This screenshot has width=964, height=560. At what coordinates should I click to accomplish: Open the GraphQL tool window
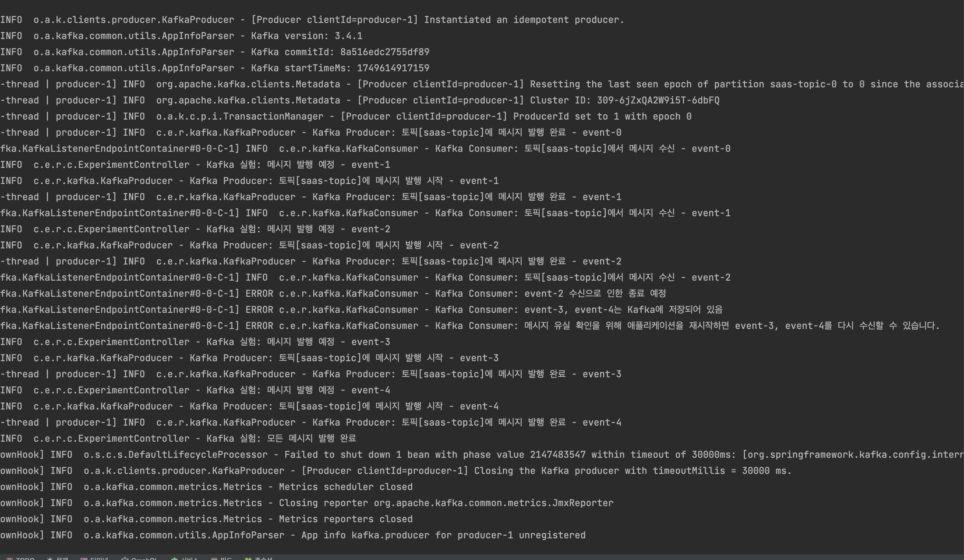pyautogui.click(x=139, y=558)
